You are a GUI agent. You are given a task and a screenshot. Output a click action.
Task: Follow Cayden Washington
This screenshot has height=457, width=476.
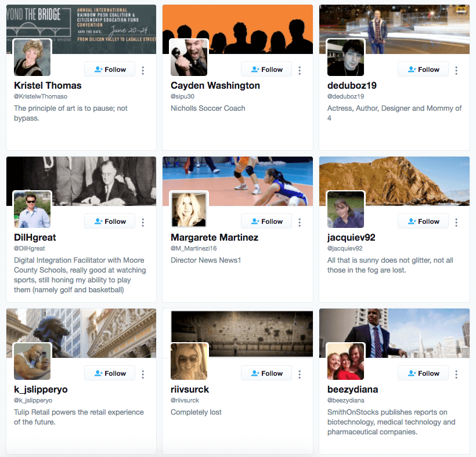coord(266,70)
